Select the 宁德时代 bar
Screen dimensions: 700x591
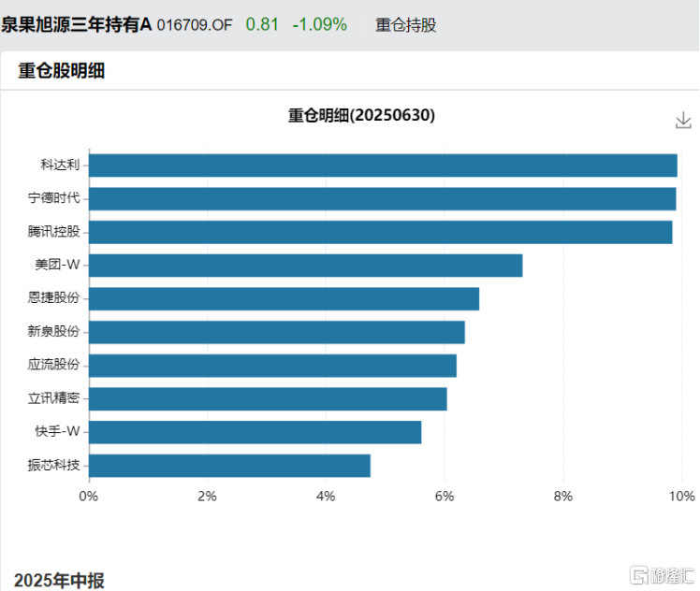coord(383,199)
